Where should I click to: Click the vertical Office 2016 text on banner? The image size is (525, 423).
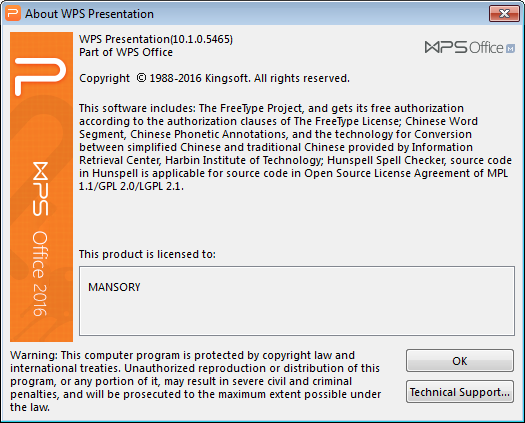coord(40,273)
